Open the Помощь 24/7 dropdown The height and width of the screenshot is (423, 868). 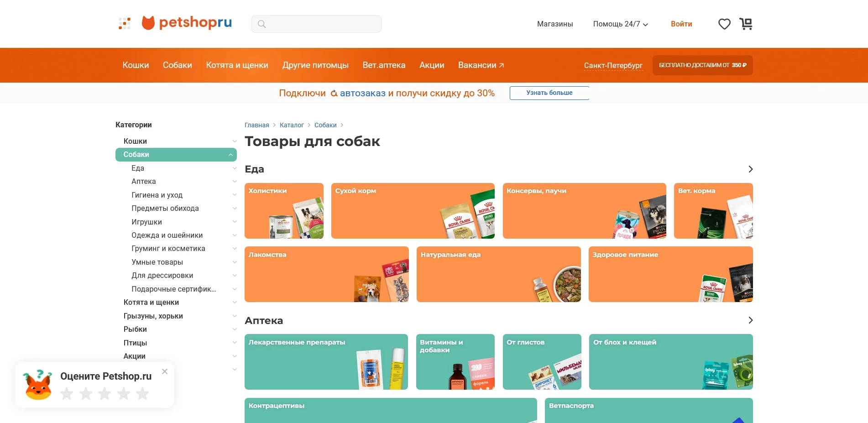[x=620, y=24]
